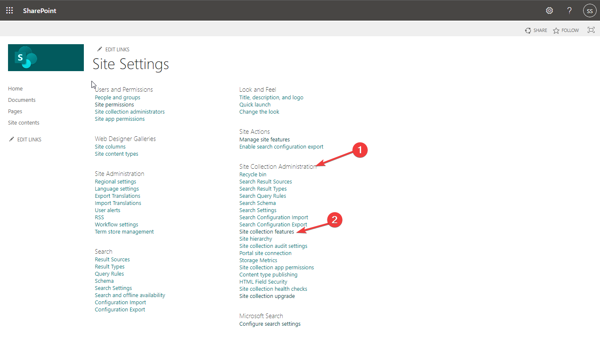Open HTML Field Security
The width and height of the screenshot is (600, 364).
pyautogui.click(x=263, y=282)
